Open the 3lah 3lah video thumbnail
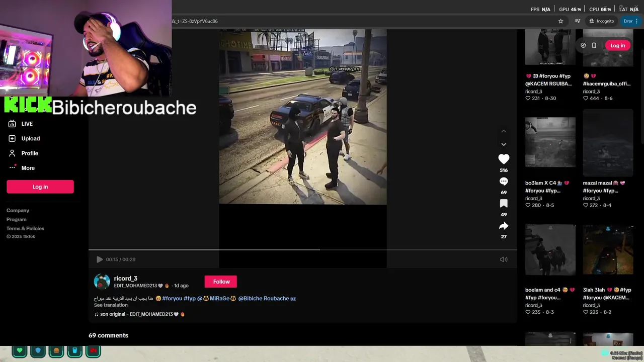 (608, 250)
